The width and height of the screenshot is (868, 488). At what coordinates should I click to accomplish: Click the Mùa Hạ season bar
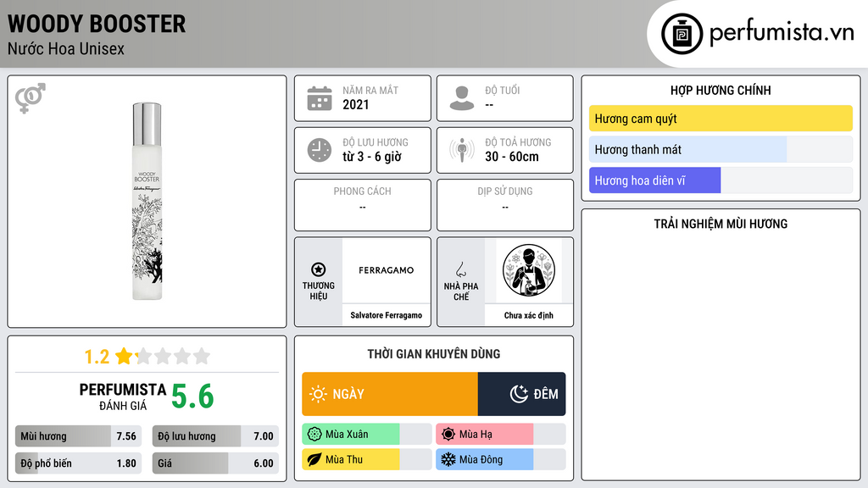pyautogui.click(x=501, y=435)
